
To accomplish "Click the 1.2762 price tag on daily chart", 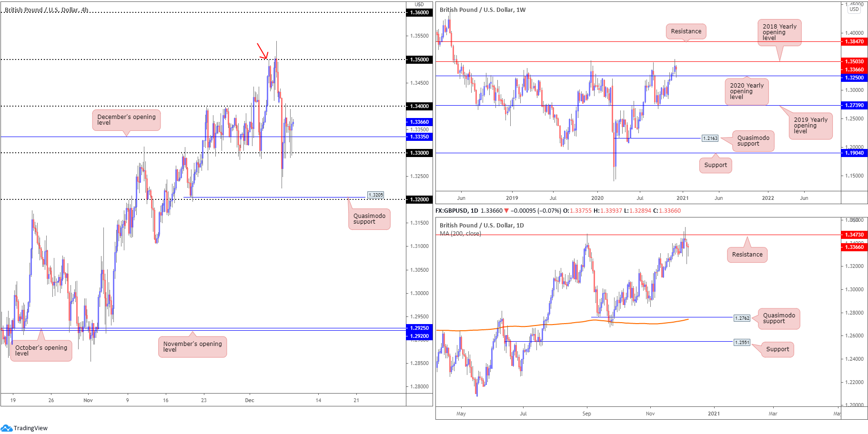I will 742,318.
